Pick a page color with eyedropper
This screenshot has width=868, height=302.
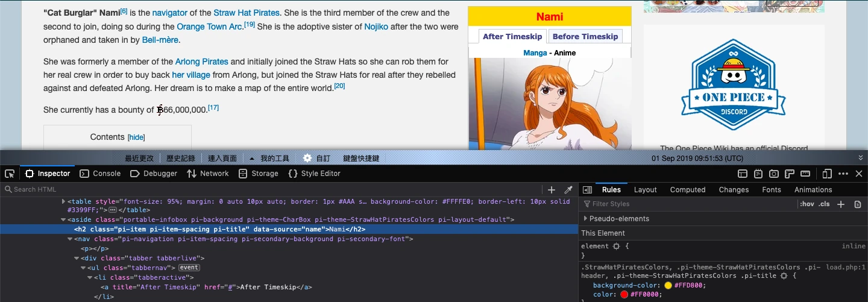pyautogui.click(x=568, y=189)
